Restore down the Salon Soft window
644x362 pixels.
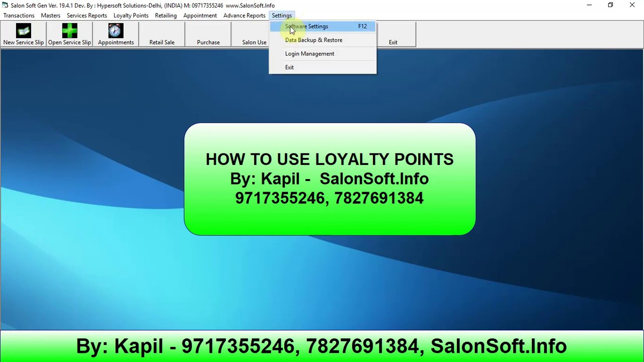point(610,5)
